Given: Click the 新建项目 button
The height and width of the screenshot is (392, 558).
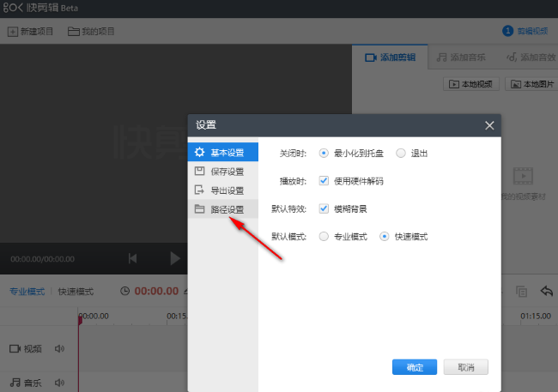Looking at the screenshot, I should (x=31, y=32).
